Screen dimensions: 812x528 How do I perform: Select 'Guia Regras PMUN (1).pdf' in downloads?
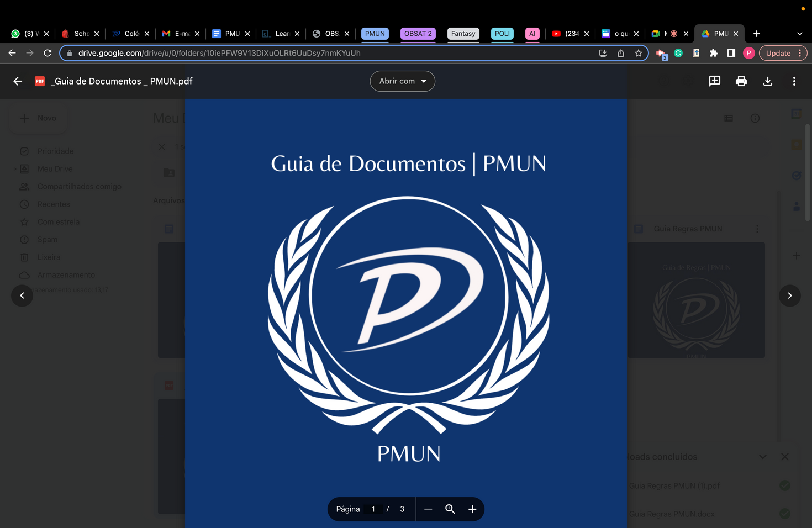(x=674, y=486)
